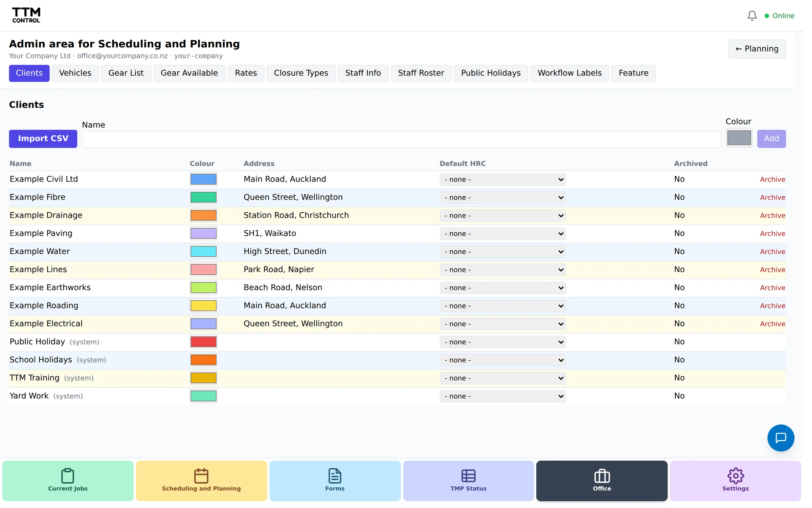Open Current Jobs clipboard tile
812x508 pixels.
click(x=68, y=481)
